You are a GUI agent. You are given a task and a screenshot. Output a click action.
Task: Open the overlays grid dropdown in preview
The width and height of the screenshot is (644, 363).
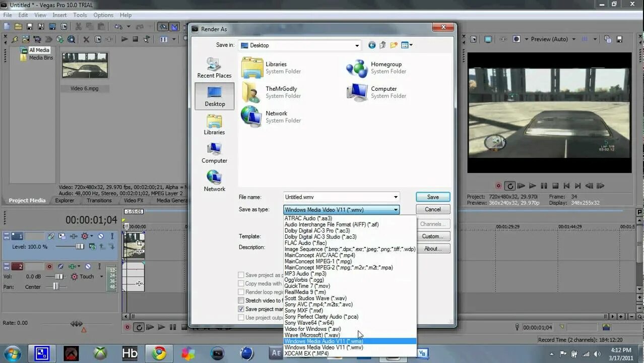(595, 39)
